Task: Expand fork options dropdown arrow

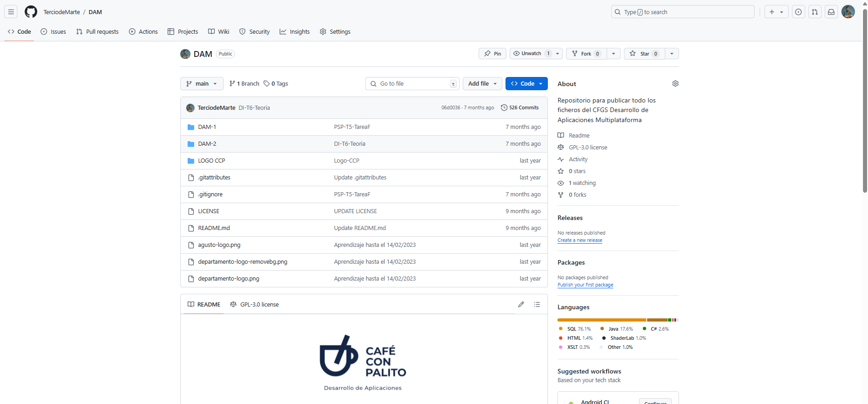Action: click(613, 54)
